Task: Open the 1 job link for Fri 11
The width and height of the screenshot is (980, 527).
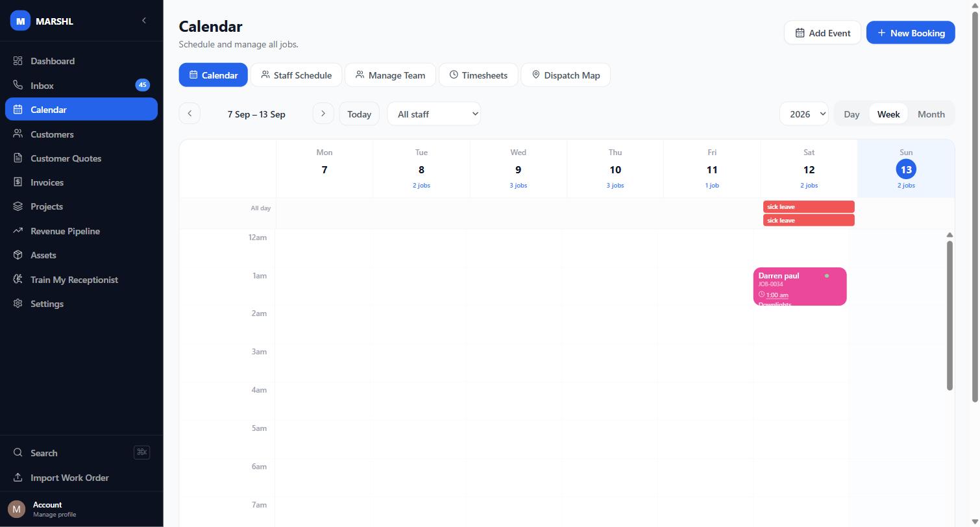Action: pos(712,186)
